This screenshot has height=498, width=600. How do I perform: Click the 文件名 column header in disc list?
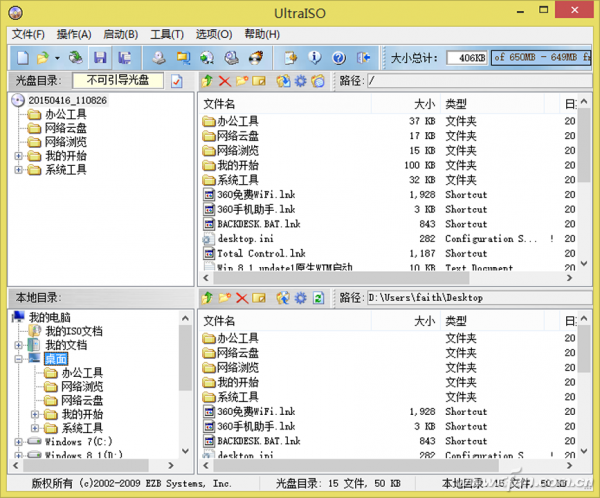point(285,104)
